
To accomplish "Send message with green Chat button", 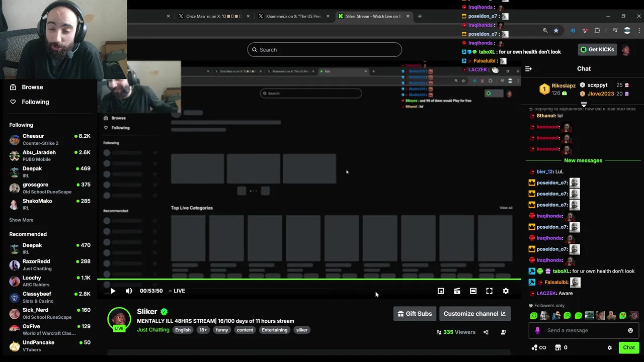I will point(629,347).
